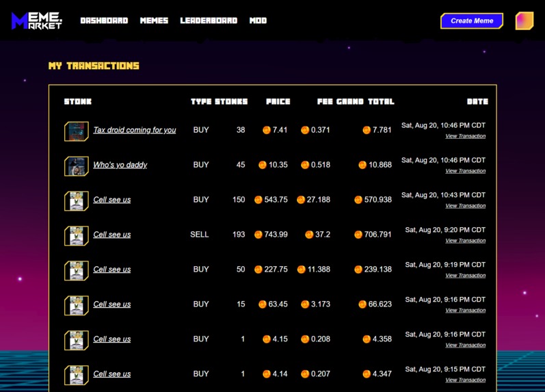Image resolution: width=545 pixels, height=392 pixels.
Task: Click the coin icon beside fee 27.188
Action: tap(301, 200)
